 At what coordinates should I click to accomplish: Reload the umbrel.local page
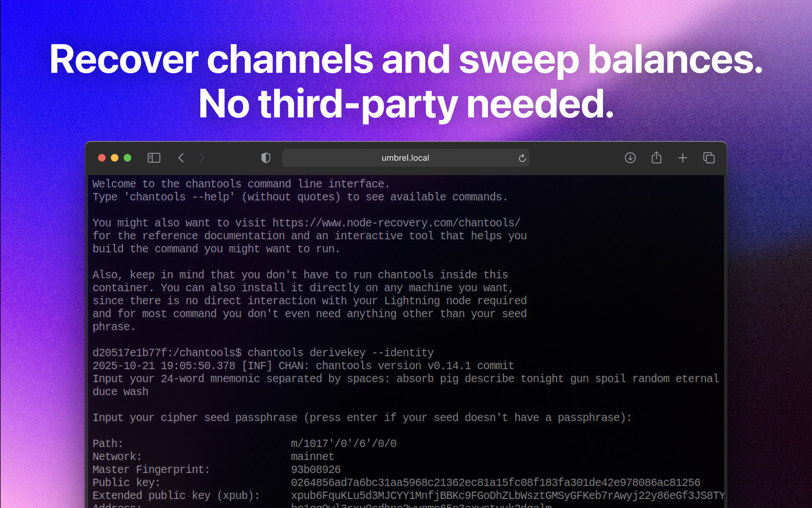522,158
